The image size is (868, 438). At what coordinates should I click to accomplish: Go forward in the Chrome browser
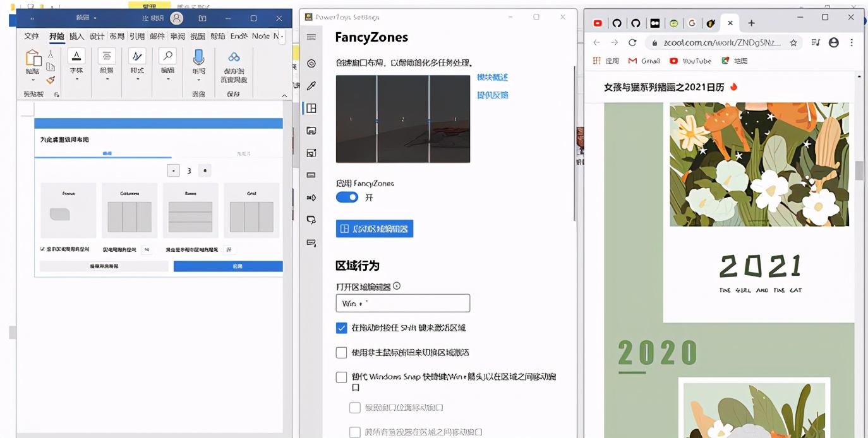click(615, 42)
